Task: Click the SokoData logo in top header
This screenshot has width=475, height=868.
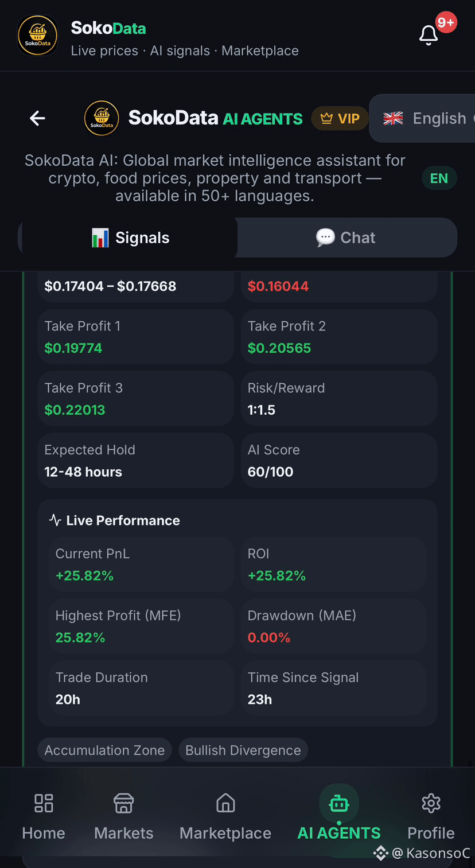Action: pyautogui.click(x=37, y=35)
